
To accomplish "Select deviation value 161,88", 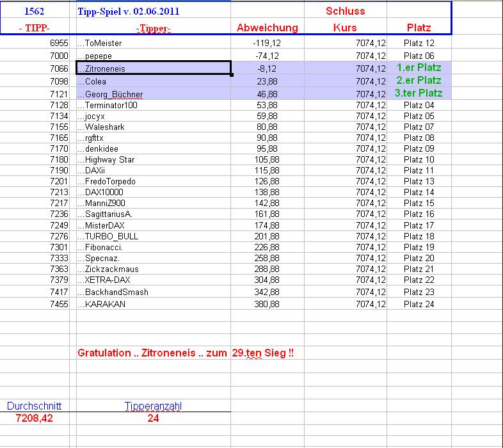I will point(267,214).
